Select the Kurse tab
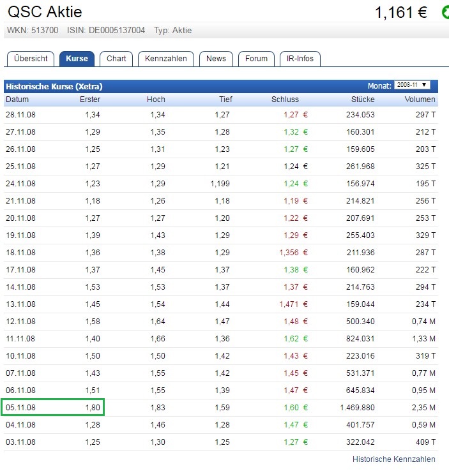The height and width of the screenshot is (476, 449). coord(77,59)
